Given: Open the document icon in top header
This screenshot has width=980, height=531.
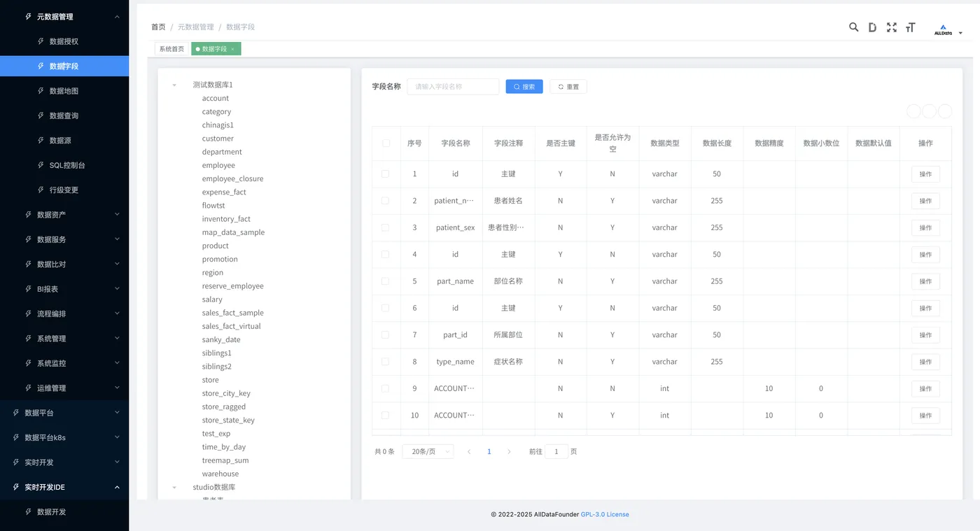Looking at the screenshot, I should tap(872, 27).
